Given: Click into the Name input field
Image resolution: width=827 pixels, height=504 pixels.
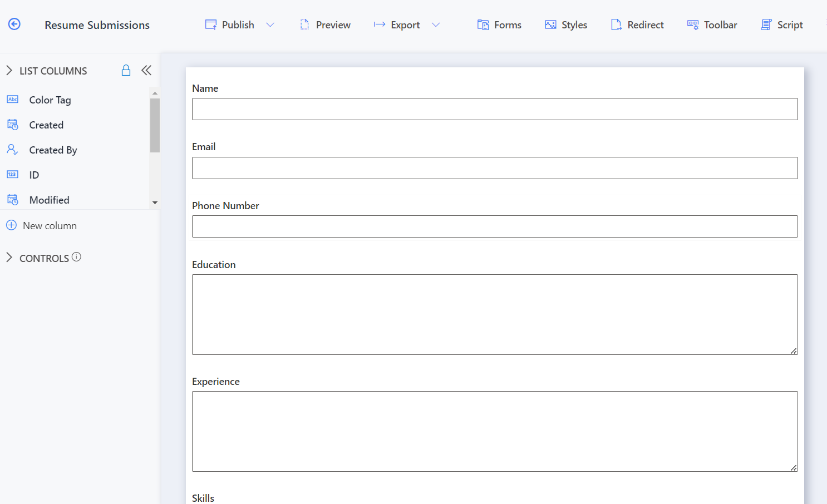Looking at the screenshot, I should coord(495,109).
